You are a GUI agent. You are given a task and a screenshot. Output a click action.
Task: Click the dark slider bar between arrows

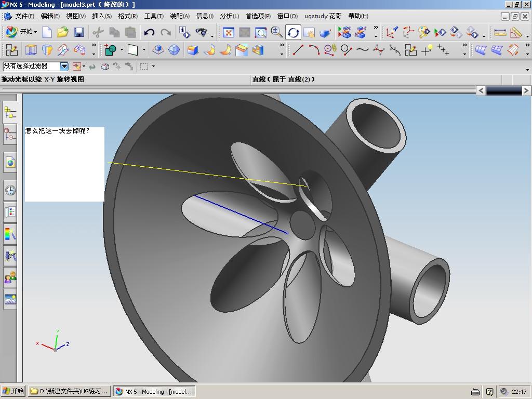(x=503, y=90)
